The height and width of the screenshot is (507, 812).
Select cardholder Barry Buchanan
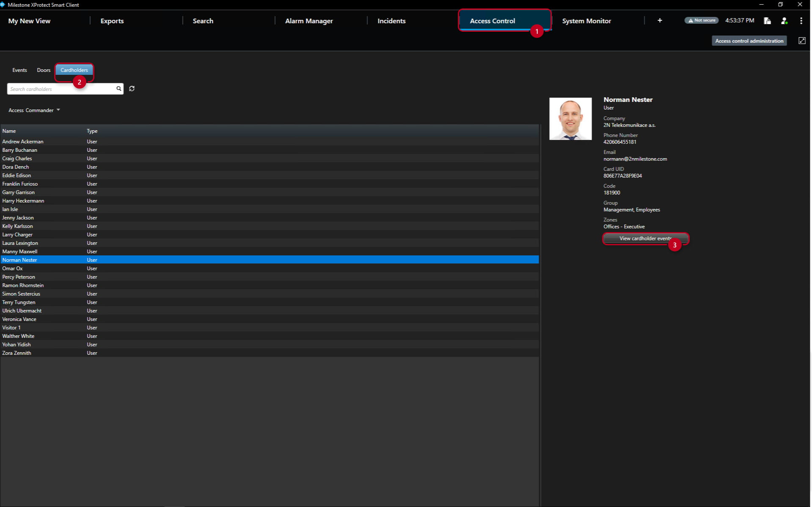coord(270,150)
